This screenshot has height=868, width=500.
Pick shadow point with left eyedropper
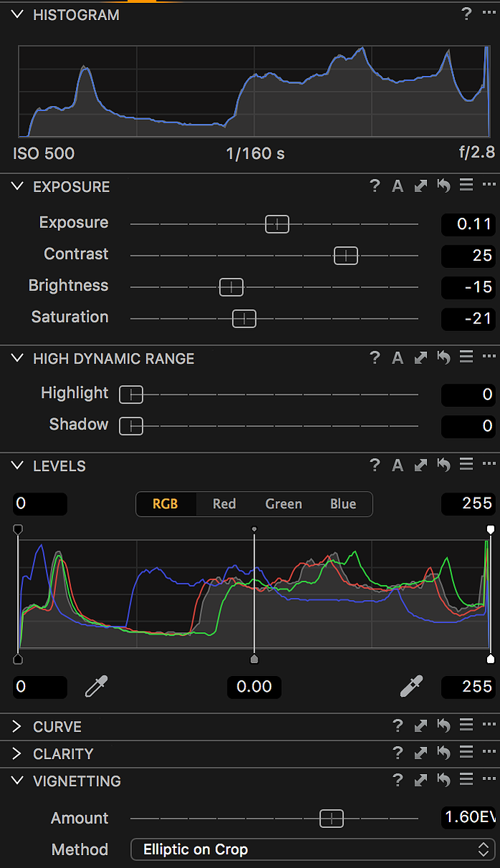coord(96,687)
